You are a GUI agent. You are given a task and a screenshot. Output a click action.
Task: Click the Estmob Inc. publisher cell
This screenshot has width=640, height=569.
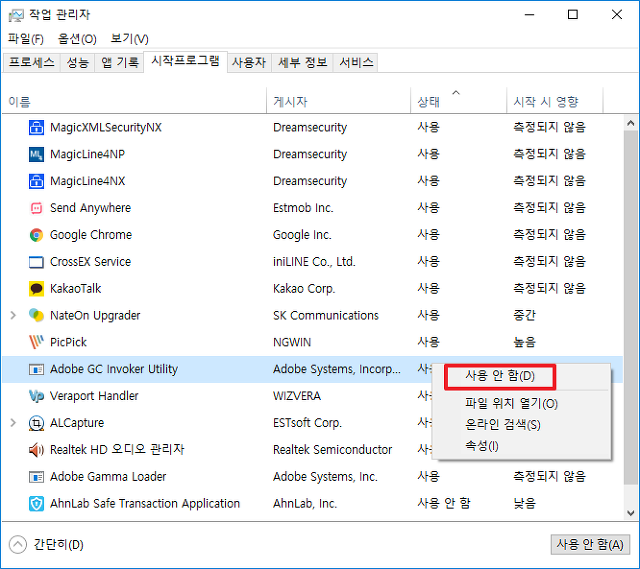tap(303, 208)
